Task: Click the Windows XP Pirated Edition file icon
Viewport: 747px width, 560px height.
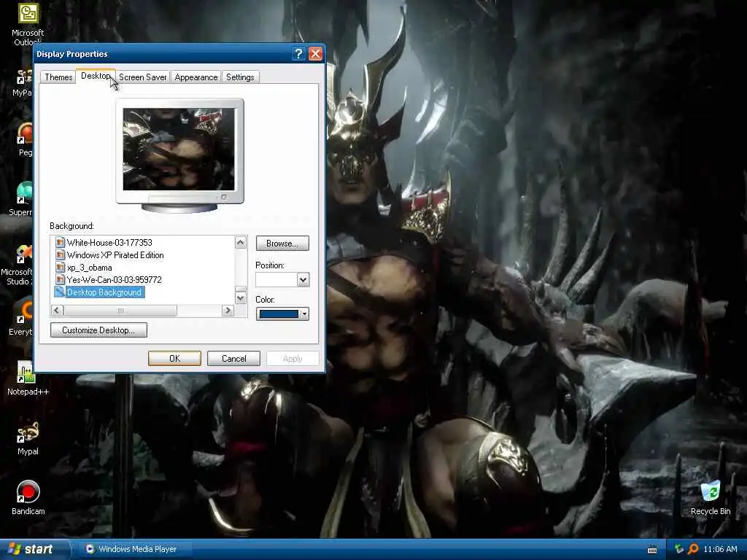Action: coord(60,254)
